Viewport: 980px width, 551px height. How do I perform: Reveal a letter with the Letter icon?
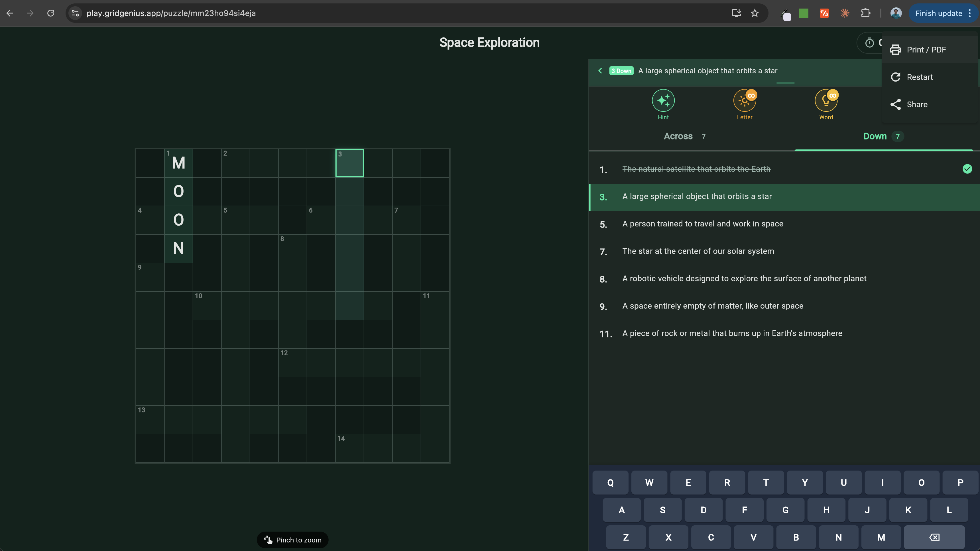744,100
